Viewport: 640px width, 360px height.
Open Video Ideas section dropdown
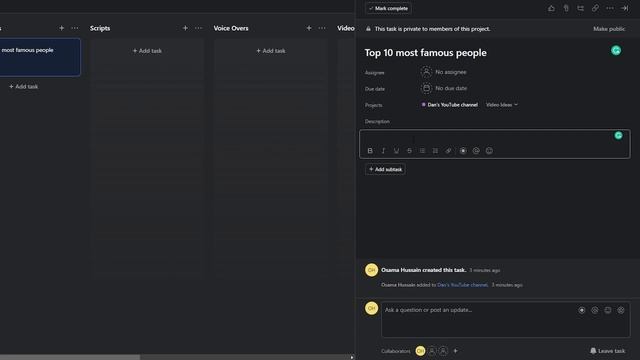[502, 105]
